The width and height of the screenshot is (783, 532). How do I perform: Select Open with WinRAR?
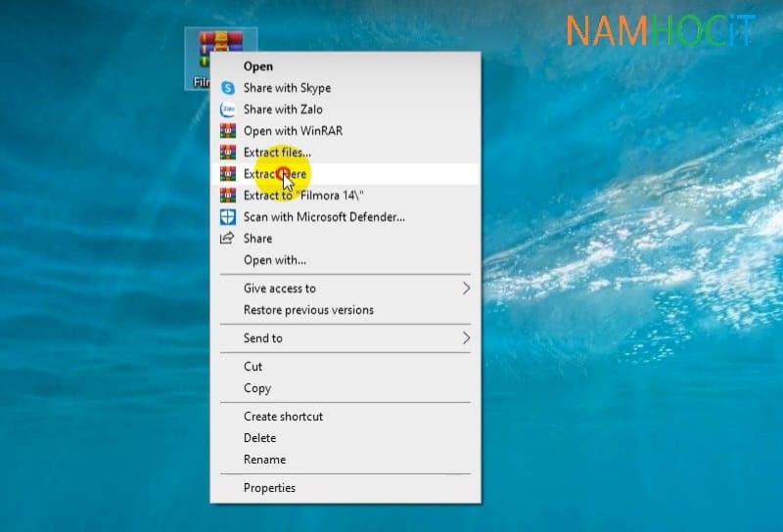coord(345,131)
